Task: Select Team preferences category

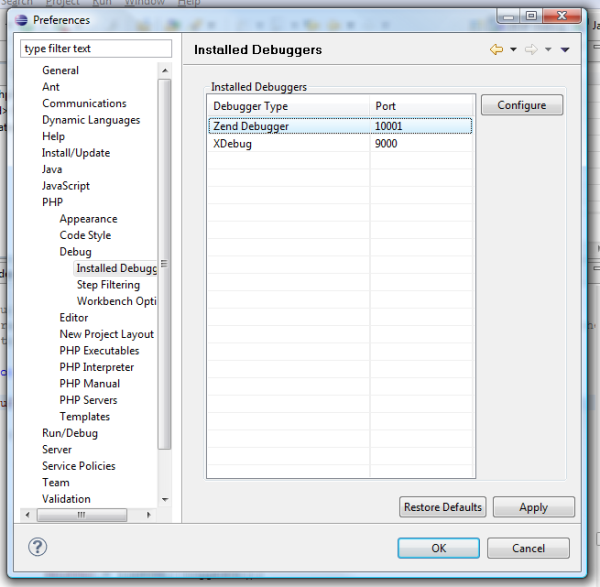Action: 55,482
